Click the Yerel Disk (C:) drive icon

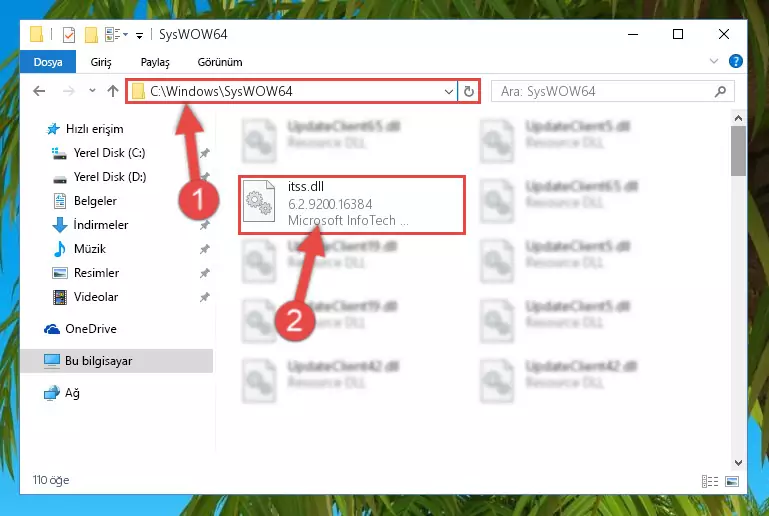(59, 154)
